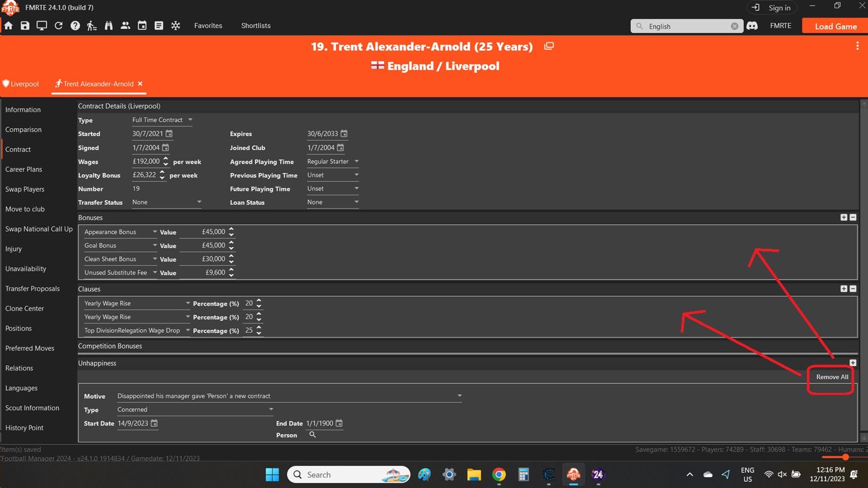
Task: Go to the Home icon in toolbar
Action: 9,26
